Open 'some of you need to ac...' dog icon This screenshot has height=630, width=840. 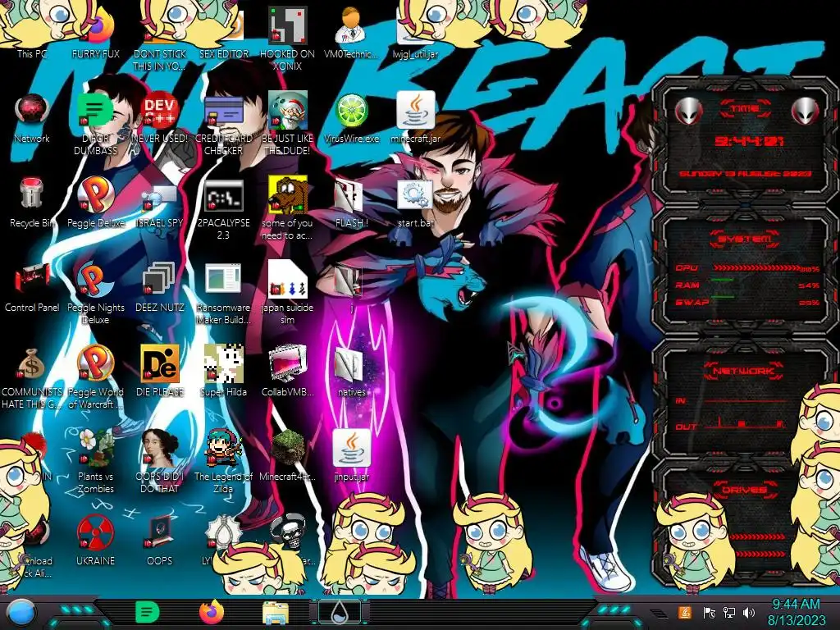(x=287, y=194)
